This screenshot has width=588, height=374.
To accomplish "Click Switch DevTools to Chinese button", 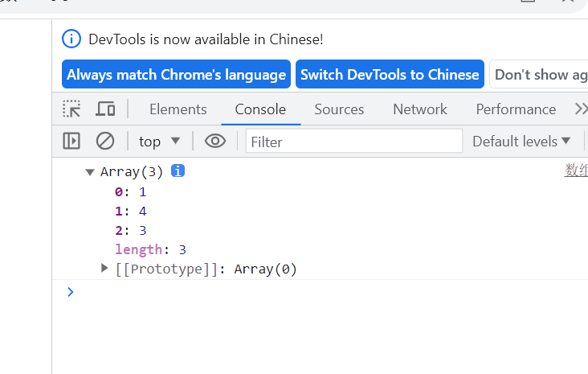I will point(390,74).
